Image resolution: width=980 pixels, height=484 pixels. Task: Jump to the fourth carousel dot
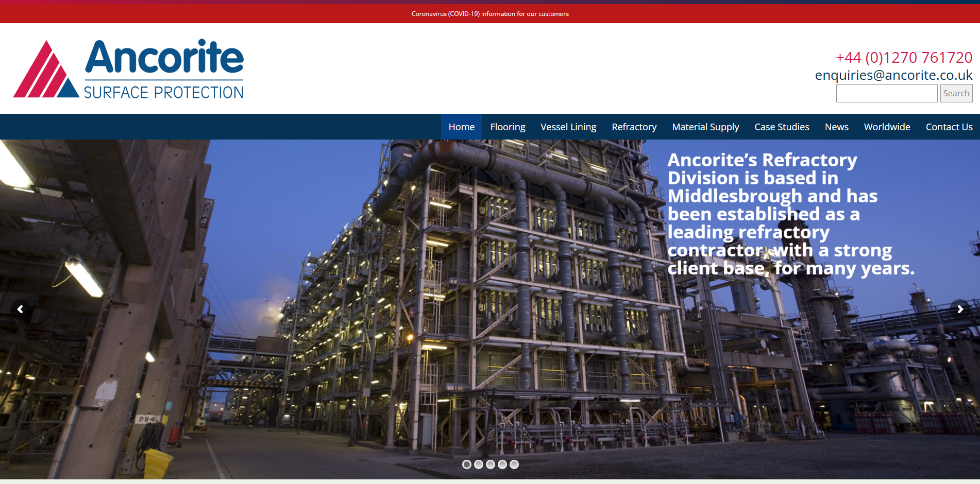click(502, 464)
